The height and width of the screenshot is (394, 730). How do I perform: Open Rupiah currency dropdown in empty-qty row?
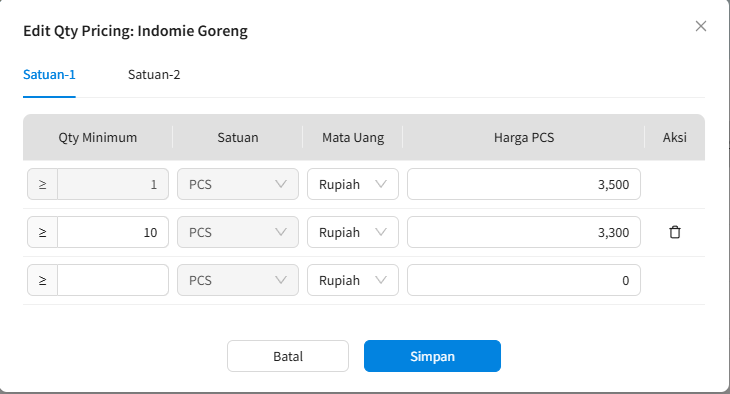pos(353,280)
